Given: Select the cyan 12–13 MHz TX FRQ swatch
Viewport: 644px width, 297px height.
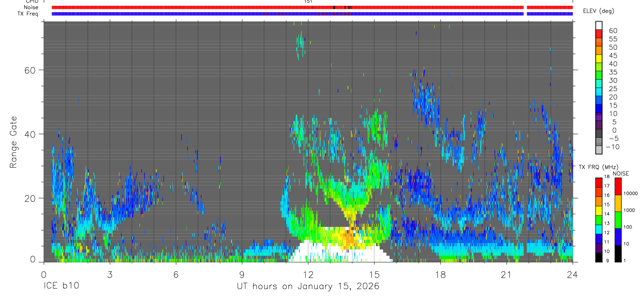Looking at the screenshot, I should (x=599, y=228).
